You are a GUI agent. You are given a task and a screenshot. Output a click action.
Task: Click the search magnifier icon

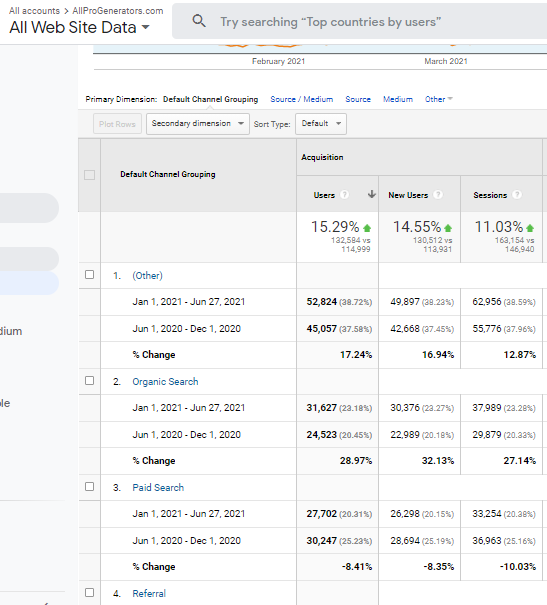click(x=199, y=21)
